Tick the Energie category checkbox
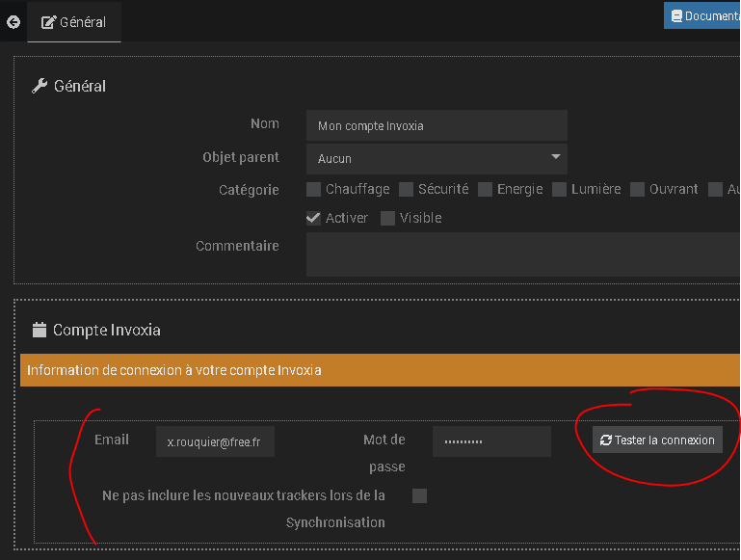 (485, 190)
